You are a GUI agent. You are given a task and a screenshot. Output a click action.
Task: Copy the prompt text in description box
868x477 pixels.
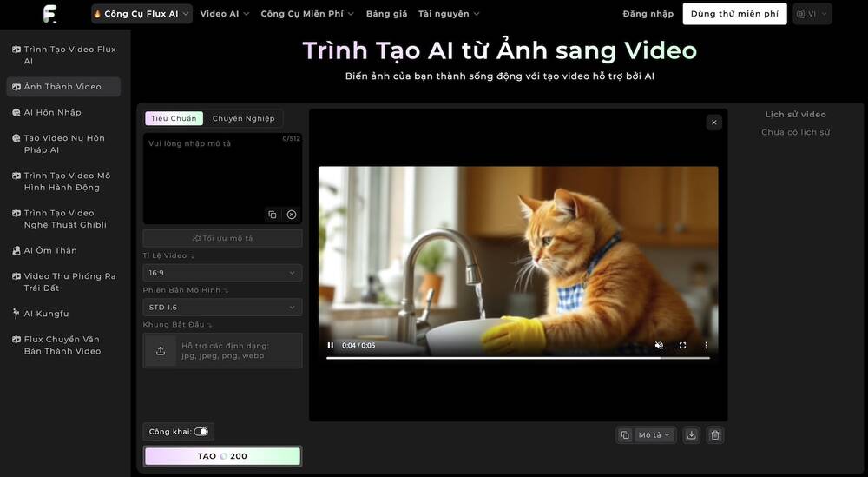[x=272, y=215]
